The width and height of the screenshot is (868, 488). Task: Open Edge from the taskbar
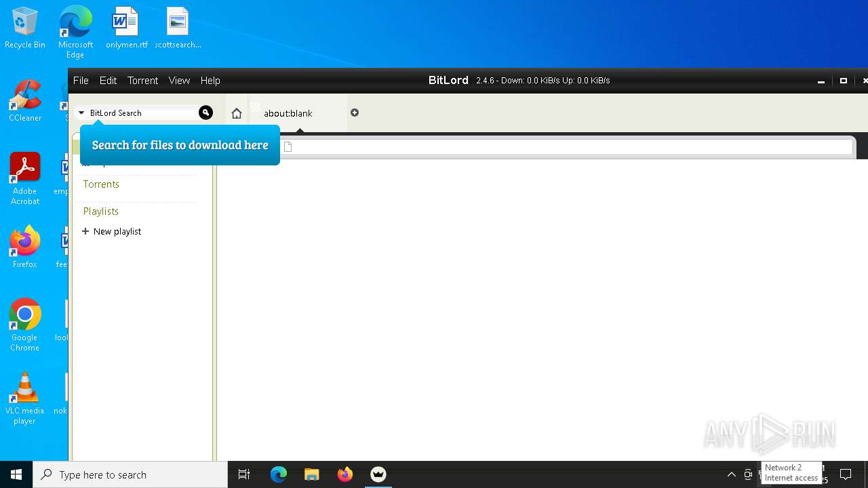tap(279, 474)
